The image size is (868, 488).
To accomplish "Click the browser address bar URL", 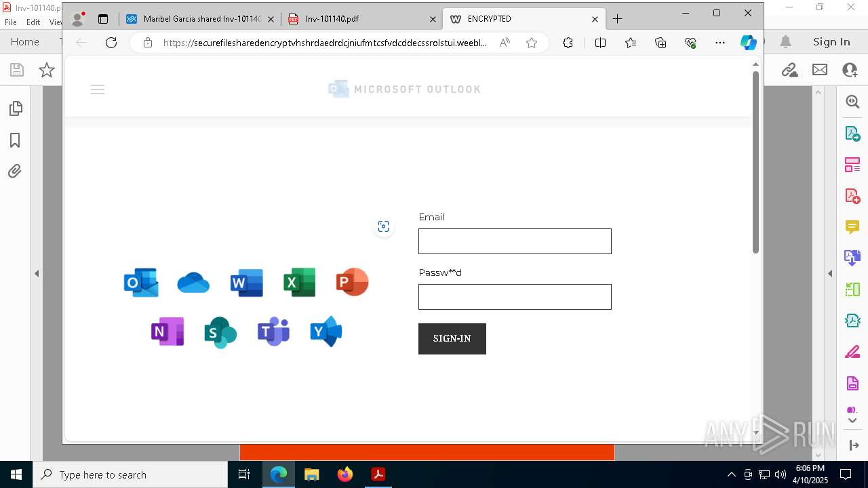I will (325, 43).
